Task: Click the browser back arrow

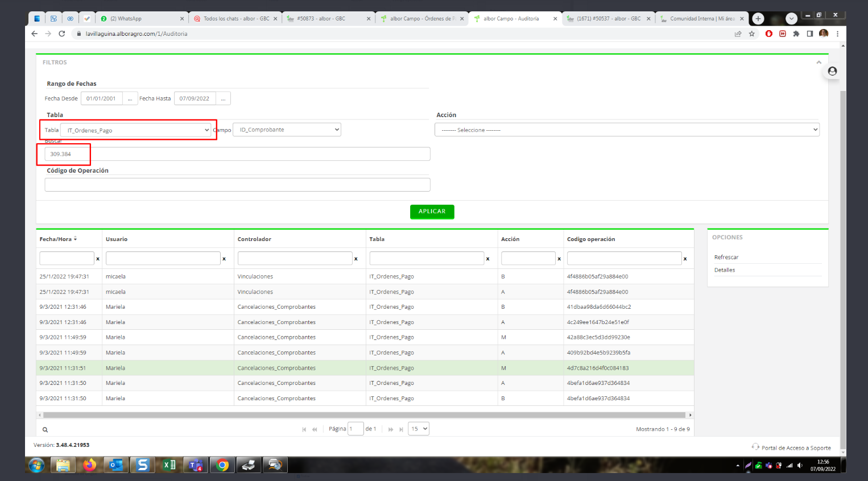Action: click(35, 34)
